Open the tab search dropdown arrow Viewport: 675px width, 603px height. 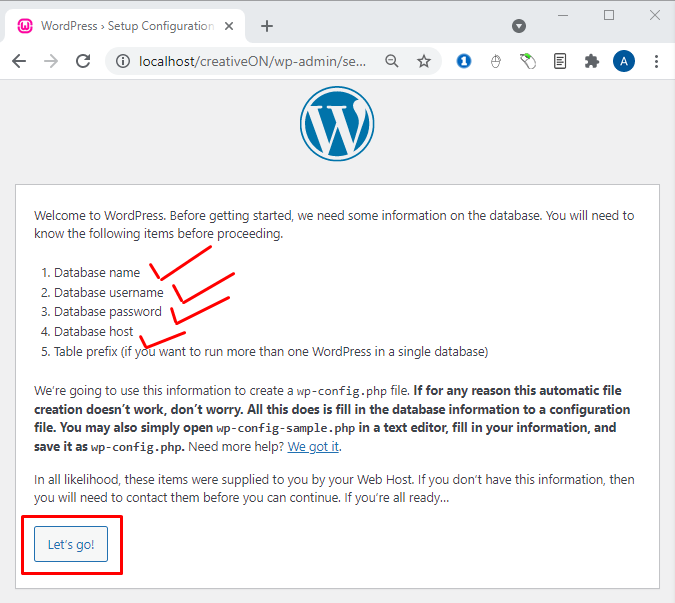coord(519,26)
